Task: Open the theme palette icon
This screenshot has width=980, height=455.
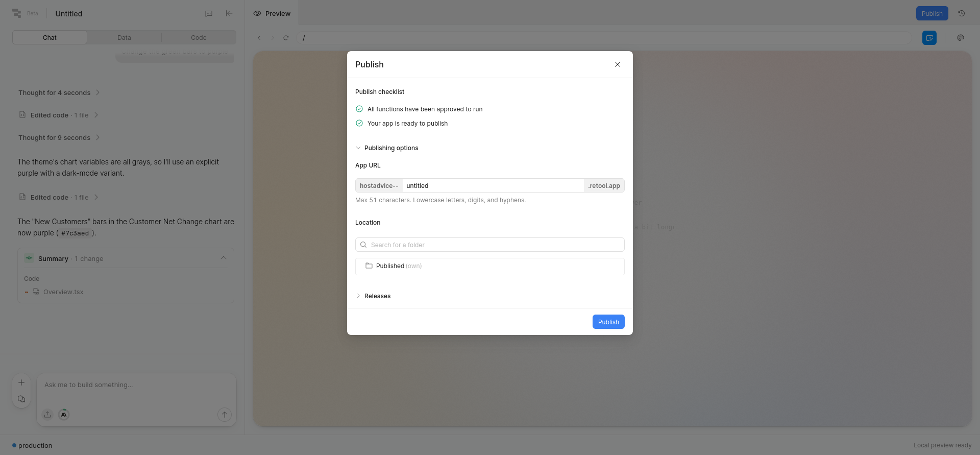Action: click(961, 38)
